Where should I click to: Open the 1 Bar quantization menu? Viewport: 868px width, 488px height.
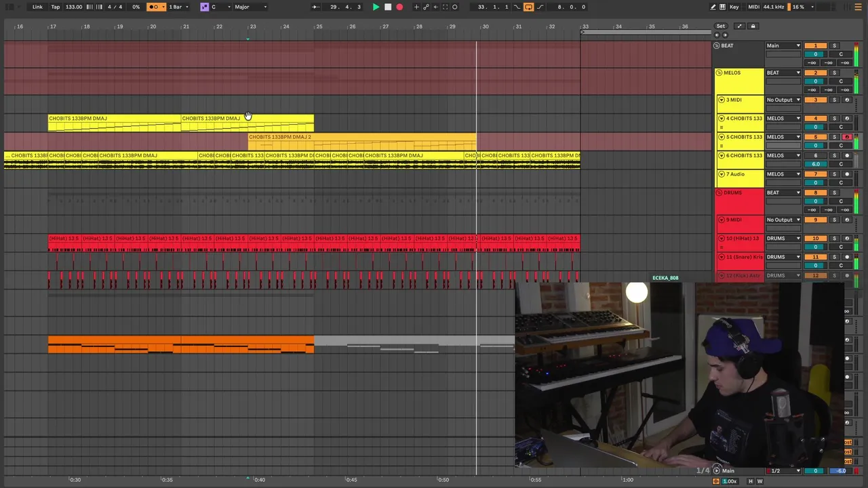[178, 7]
